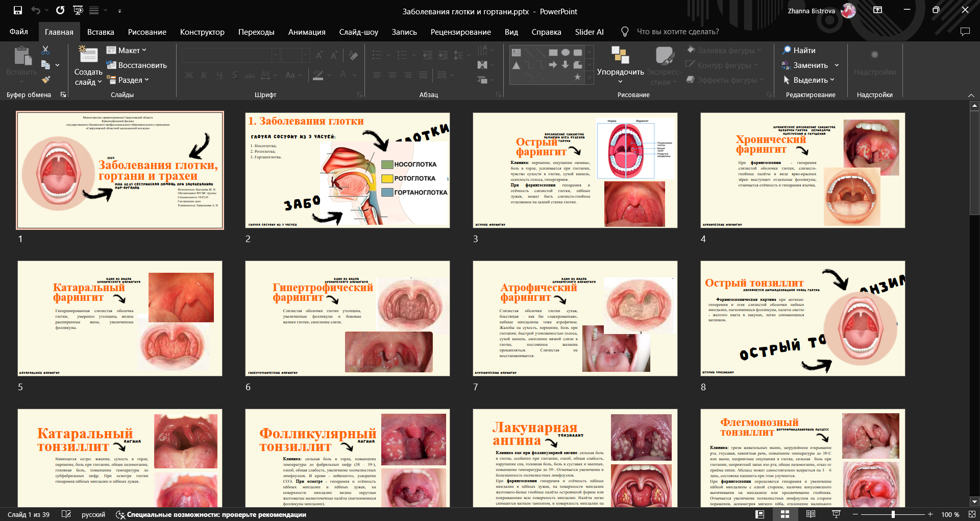Switch to Normal view icon
Image resolution: width=980 pixels, height=521 pixels.
[759, 514]
